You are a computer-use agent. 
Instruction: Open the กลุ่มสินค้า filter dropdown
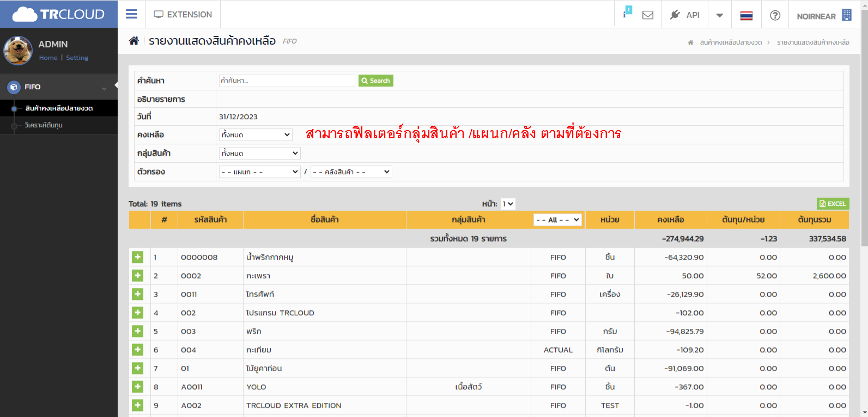(259, 153)
